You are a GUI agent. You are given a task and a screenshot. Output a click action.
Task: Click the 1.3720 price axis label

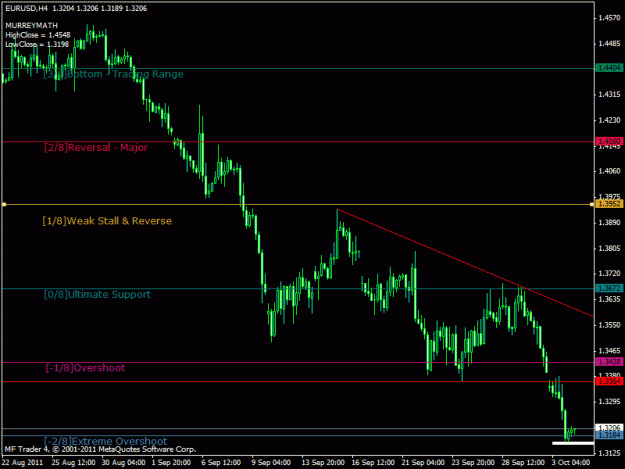pos(610,273)
